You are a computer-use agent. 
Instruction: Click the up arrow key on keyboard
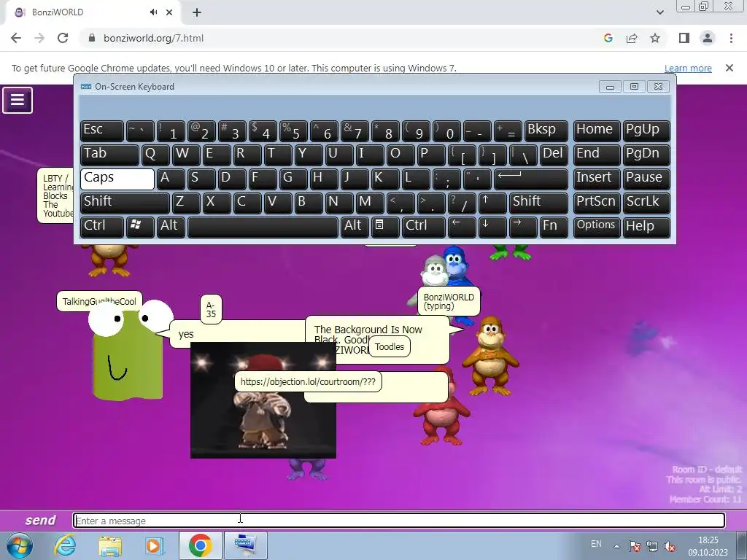click(492, 203)
